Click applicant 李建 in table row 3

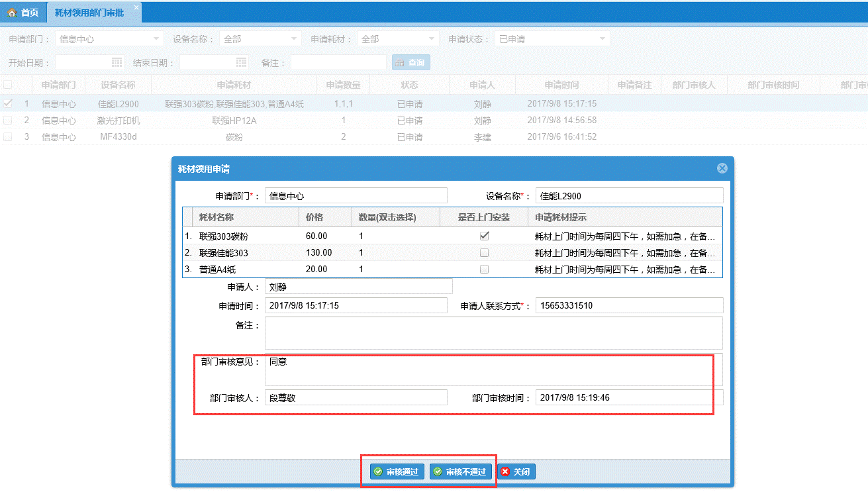tap(483, 137)
